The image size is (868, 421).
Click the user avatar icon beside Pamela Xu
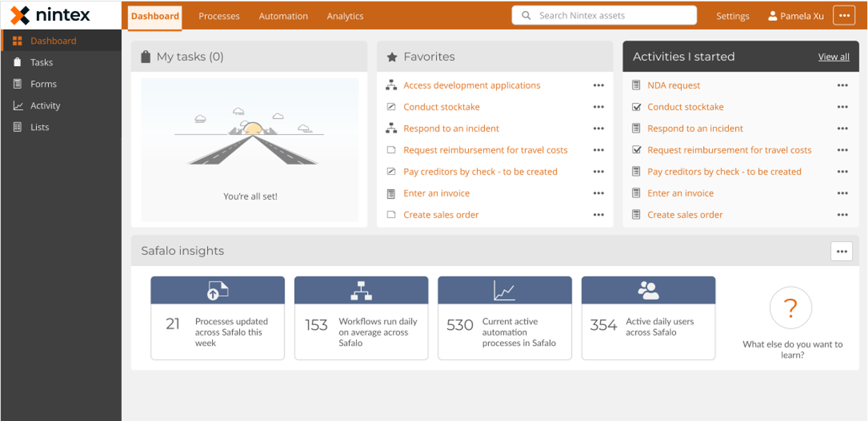pos(773,15)
